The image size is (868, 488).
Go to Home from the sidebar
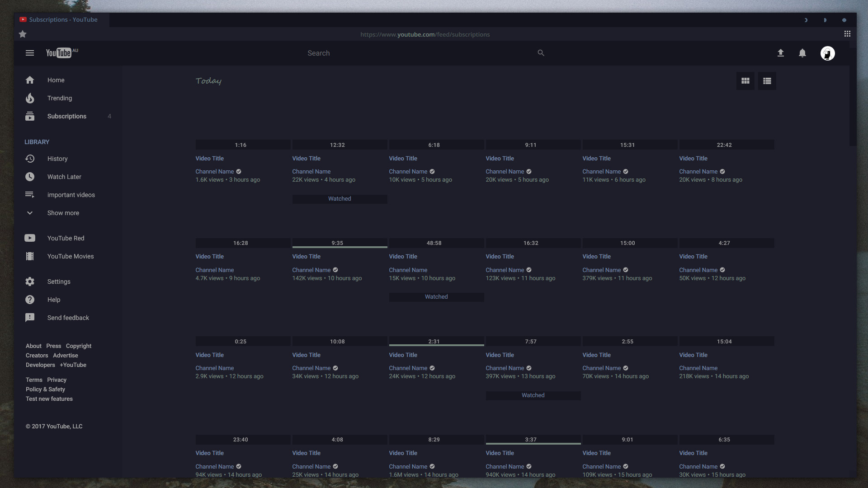pos(55,80)
